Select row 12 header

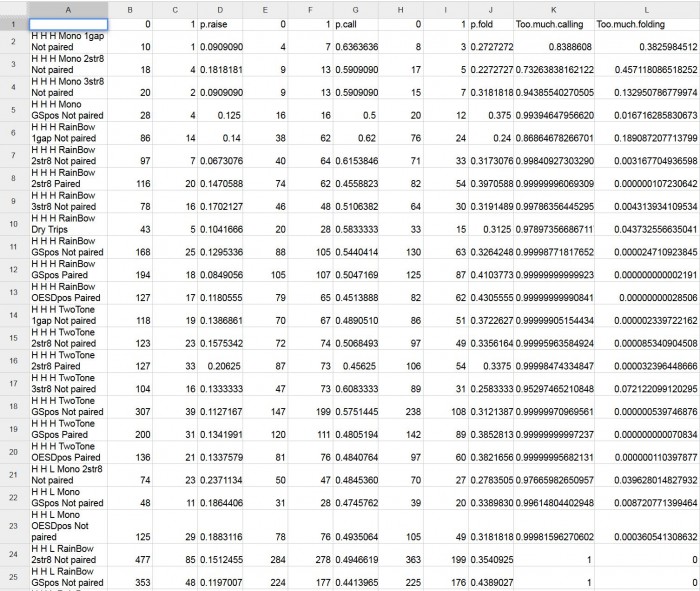pyautogui.click(x=13, y=270)
